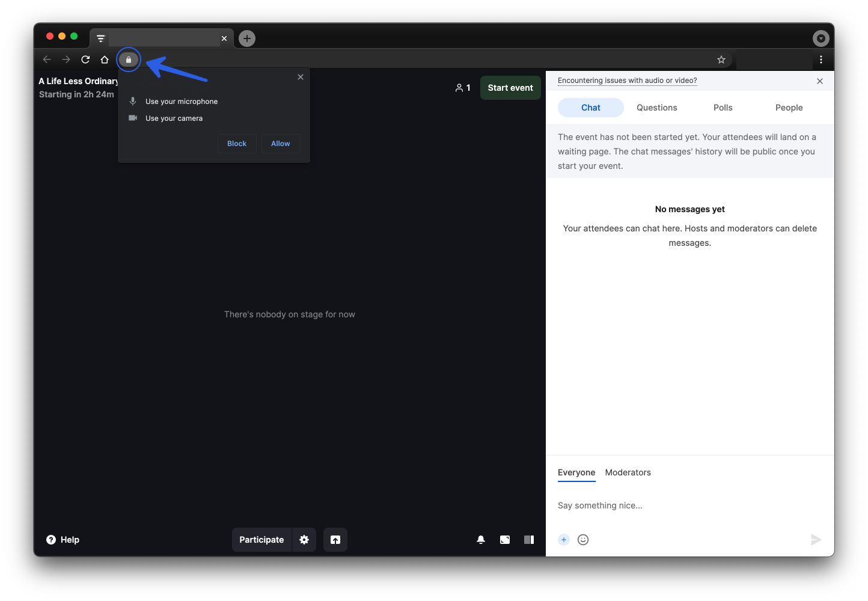This screenshot has height=601, width=868.
Task: Open the emoji picker in chat
Action: [x=583, y=539]
